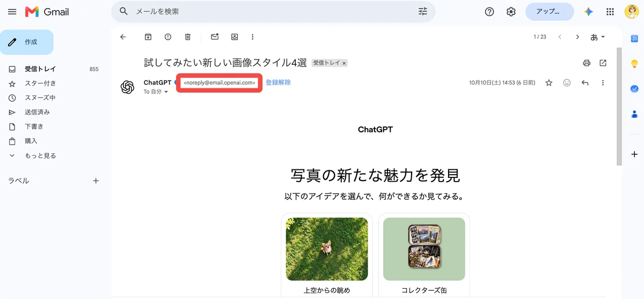644x299 pixels.
Task: Click the ラベル section header
Action: click(19, 181)
